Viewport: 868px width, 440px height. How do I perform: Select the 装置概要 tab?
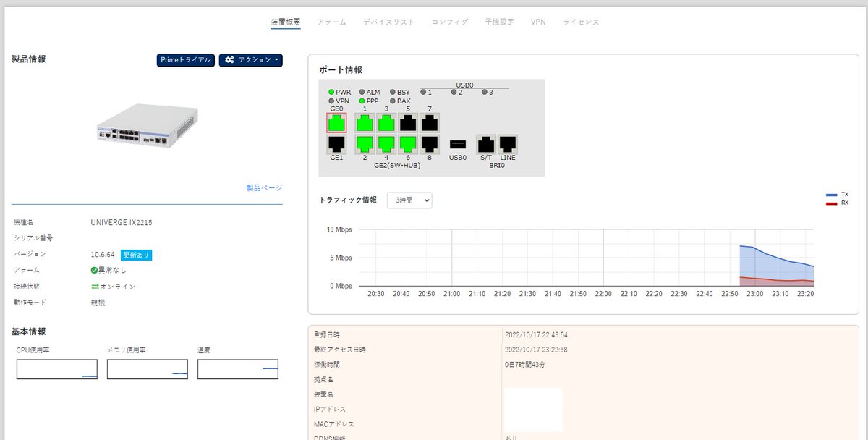[286, 22]
